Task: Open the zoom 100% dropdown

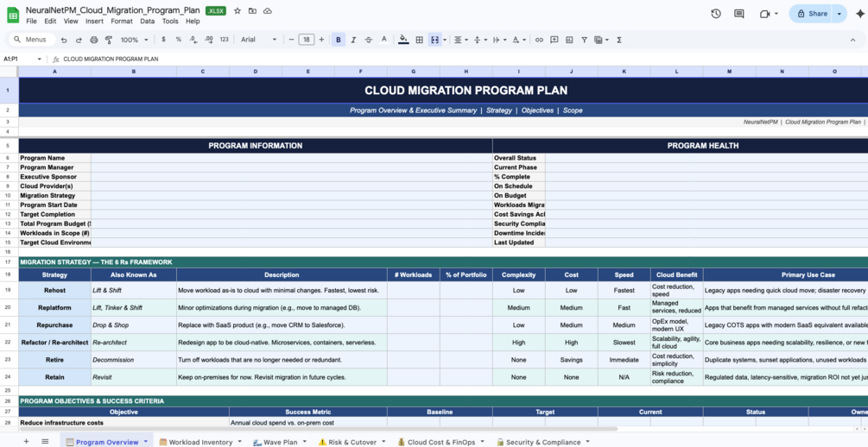Action: 135,40
